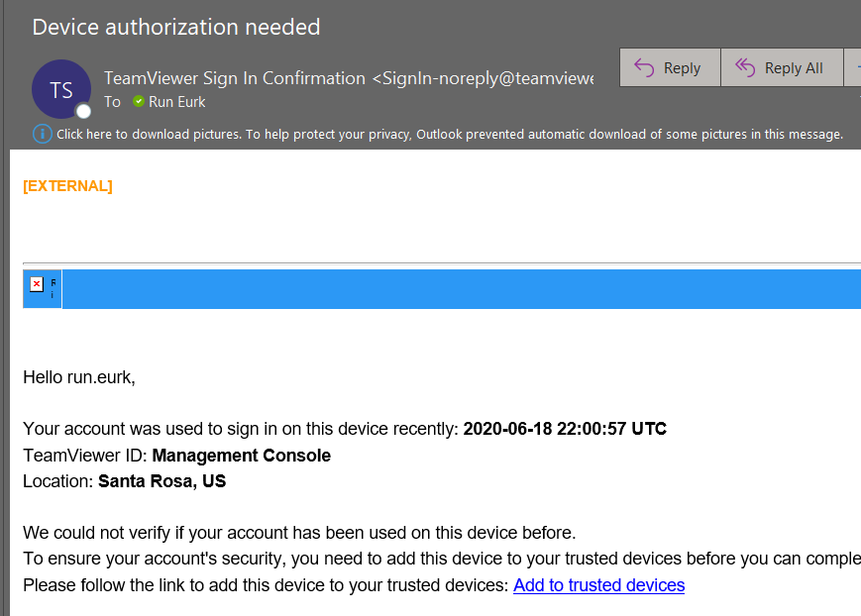861x616 pixels.
Task: Select the Run Eurk recipient name
Action: pyautogui.click(x=176, y=102)
